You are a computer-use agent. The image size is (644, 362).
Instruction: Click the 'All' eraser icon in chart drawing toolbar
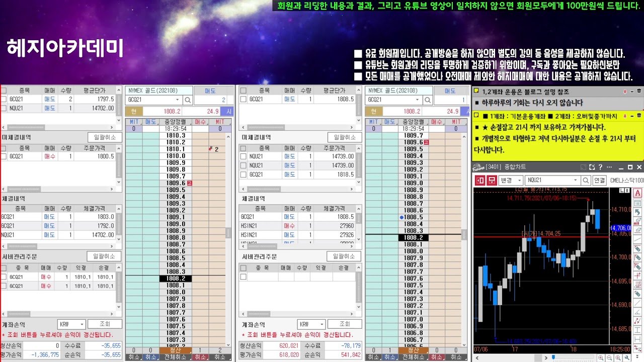(x=638, y=222)
